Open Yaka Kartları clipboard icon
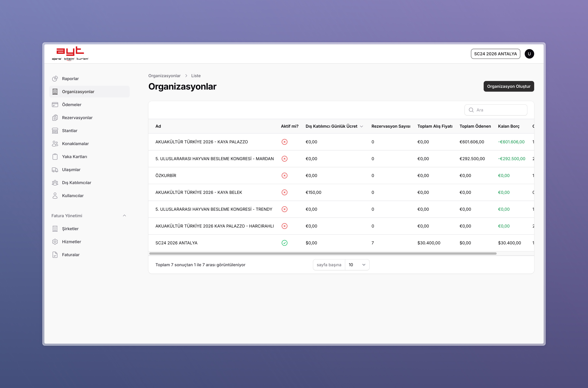 coord(55,157)
